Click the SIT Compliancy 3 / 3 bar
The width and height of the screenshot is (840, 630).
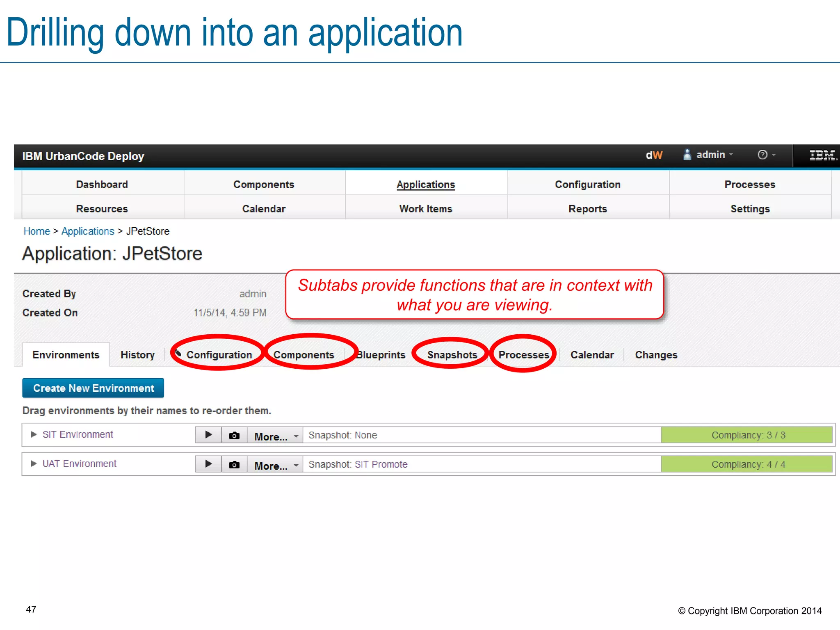[747, 435]
